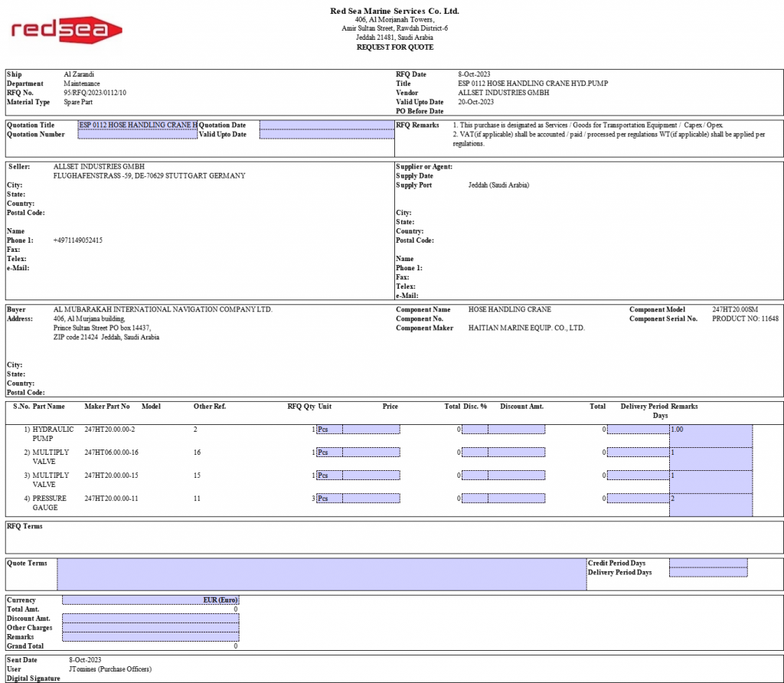
Task: Click the Grand Total label
Action: (x=25, y=646)
